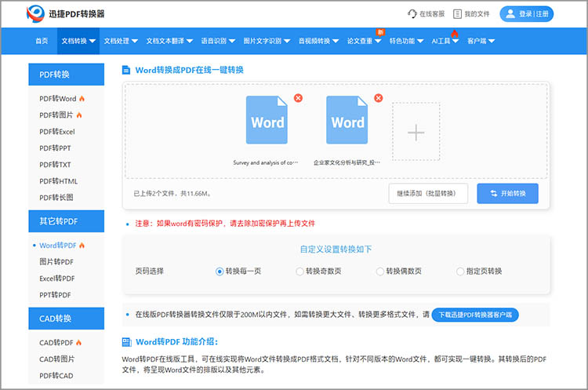
Task: Click 开始转换 button
Action: [507, 193]
